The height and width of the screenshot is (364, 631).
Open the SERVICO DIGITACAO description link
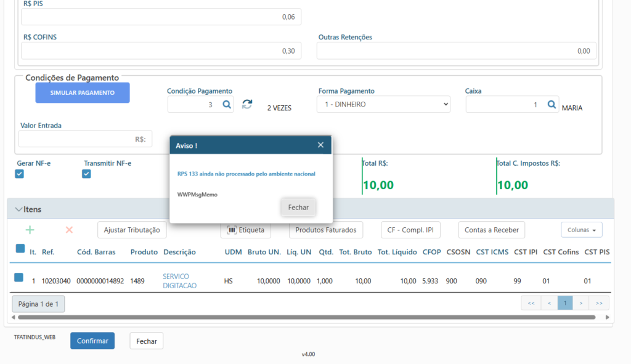176,281
